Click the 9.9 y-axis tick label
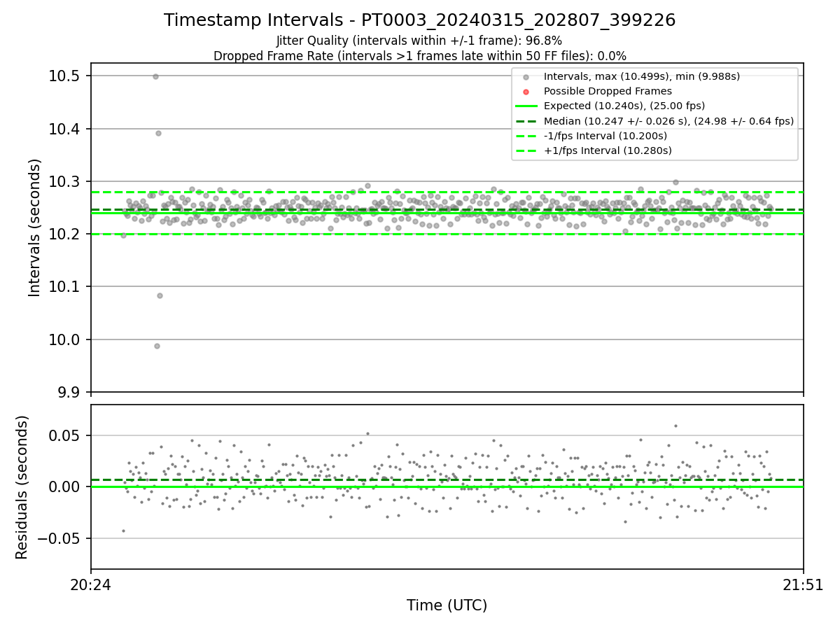Screen dimensions: 840x630 [x=69, y=392]
